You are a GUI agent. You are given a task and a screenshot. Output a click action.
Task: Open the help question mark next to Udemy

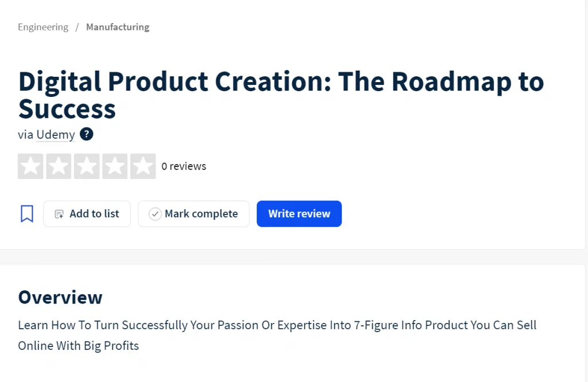click(x=87, y=134)
